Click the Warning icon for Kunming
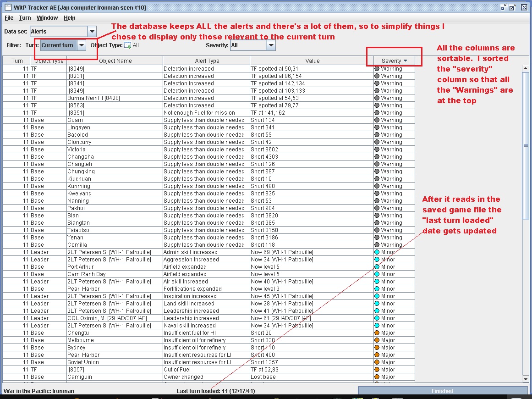This screenshot has width=532, height=399. pos(377,186)
